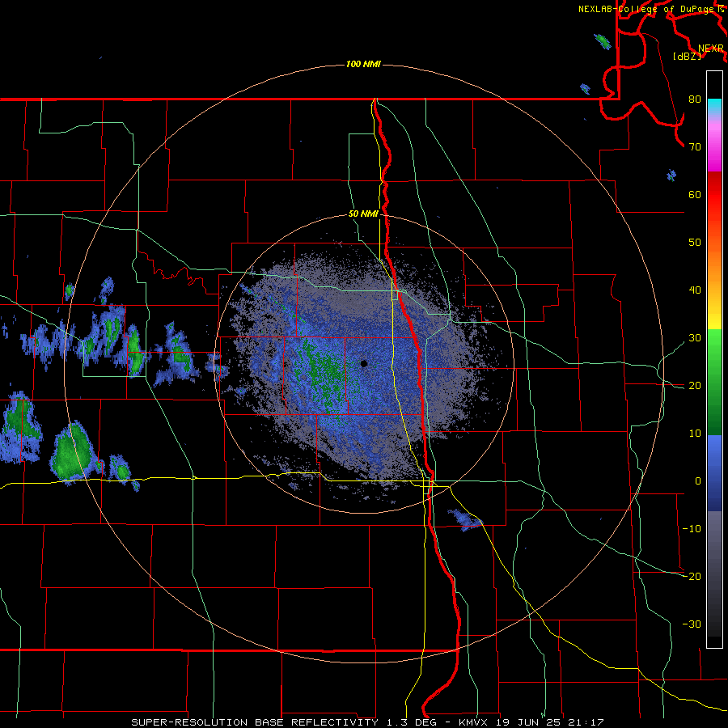Click the -30 value on the dBZ scale
Viewport: 728px width, 728px height.
click(x=692, y=624)
